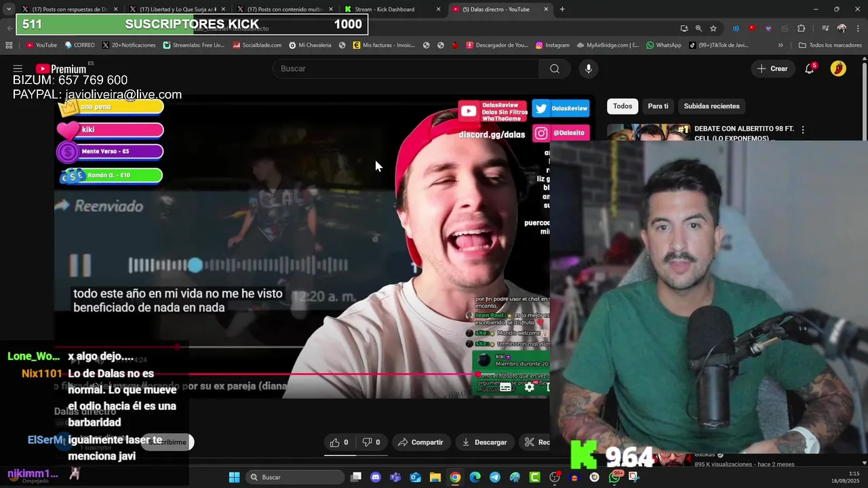Open a new Chrome tab
This screenshot has width=868, height=488.
point(562,9)
